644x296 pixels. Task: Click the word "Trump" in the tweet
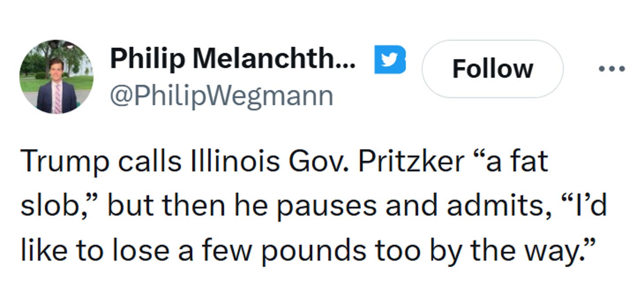point(64,162)
